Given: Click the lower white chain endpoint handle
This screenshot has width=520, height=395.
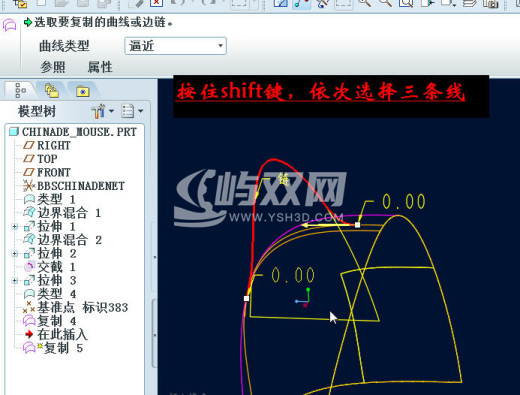Looking at the screenshot, I should 246,298.
